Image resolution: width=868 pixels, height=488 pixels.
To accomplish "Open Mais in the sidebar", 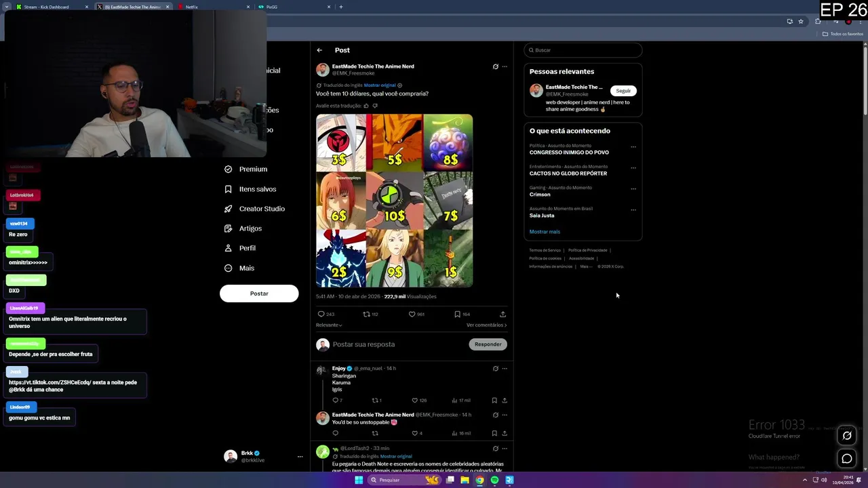I will click(x=239, y=268).
